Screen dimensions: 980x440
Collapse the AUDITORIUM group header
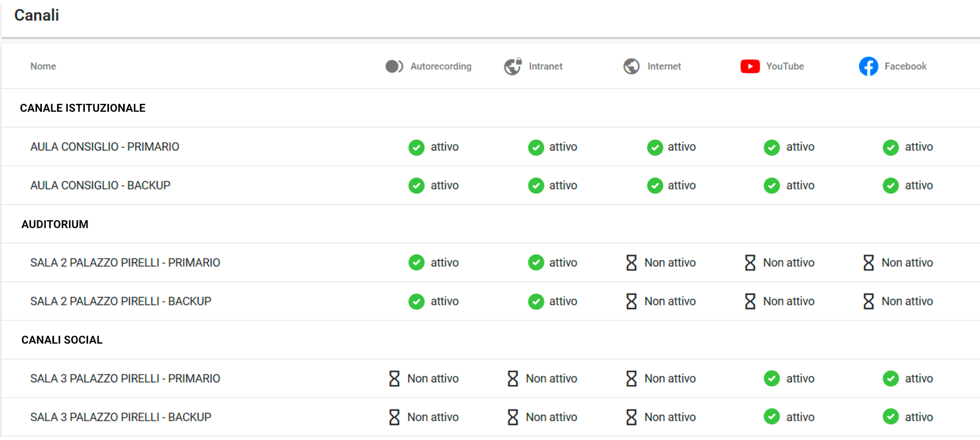[x=55, y=224]
